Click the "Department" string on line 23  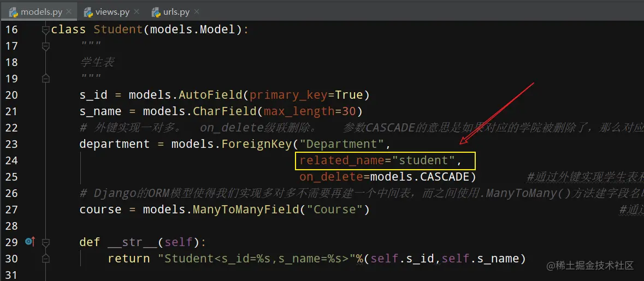[x=341, y=144]
